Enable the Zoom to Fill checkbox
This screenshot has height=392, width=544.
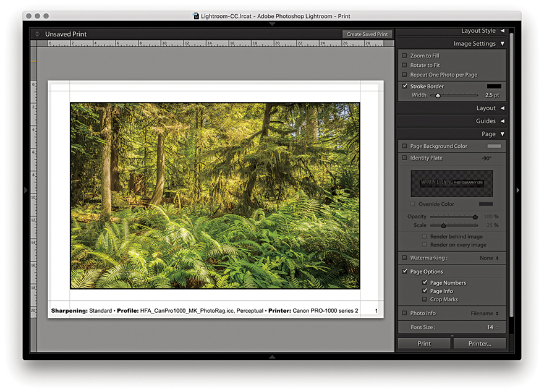click(x=404, y=56)
